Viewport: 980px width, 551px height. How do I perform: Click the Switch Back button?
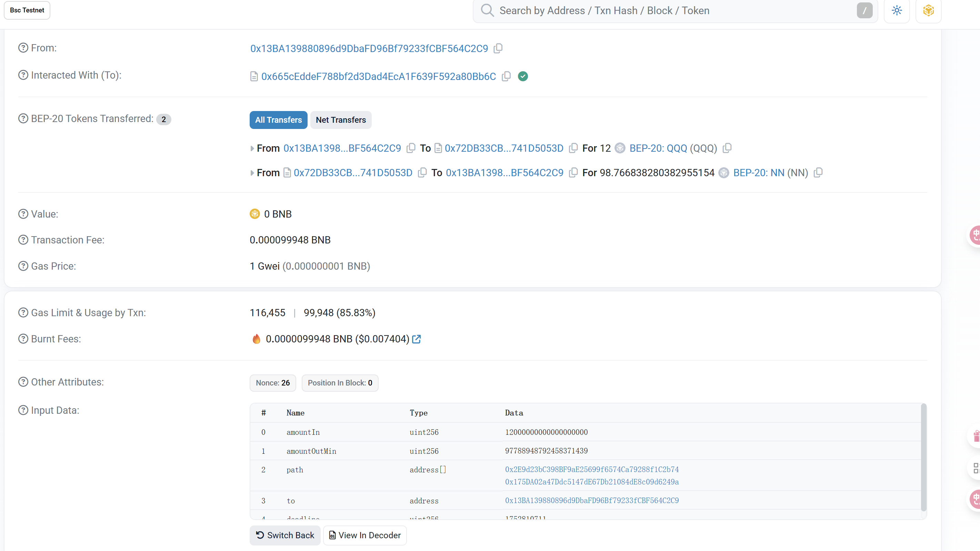(285, 535)
